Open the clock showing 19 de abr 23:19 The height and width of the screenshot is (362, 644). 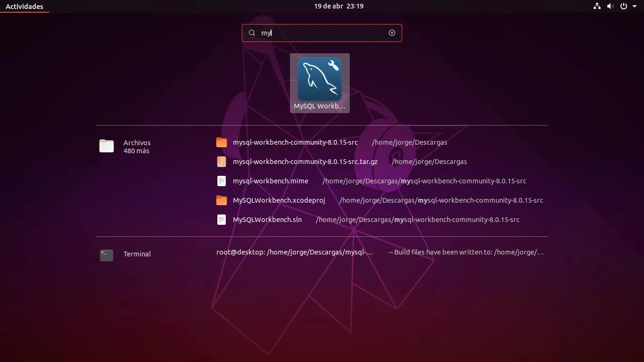point(339,6)
